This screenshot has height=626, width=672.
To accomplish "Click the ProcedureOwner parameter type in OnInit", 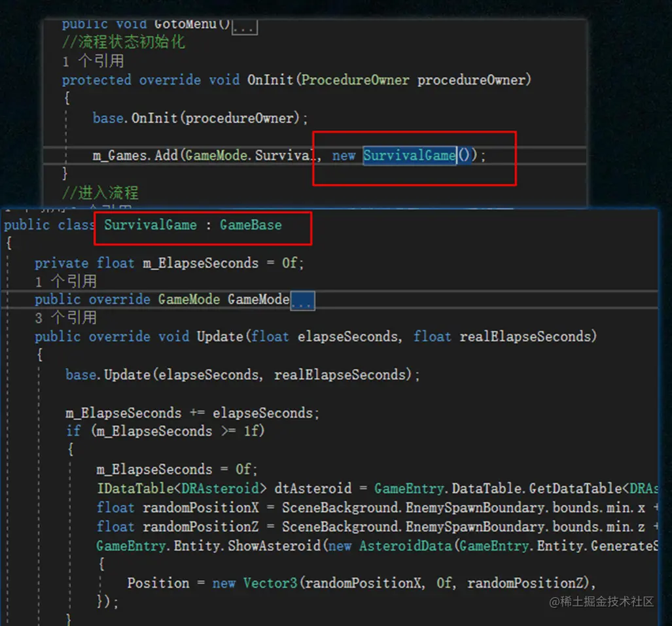I will (355, 80).
